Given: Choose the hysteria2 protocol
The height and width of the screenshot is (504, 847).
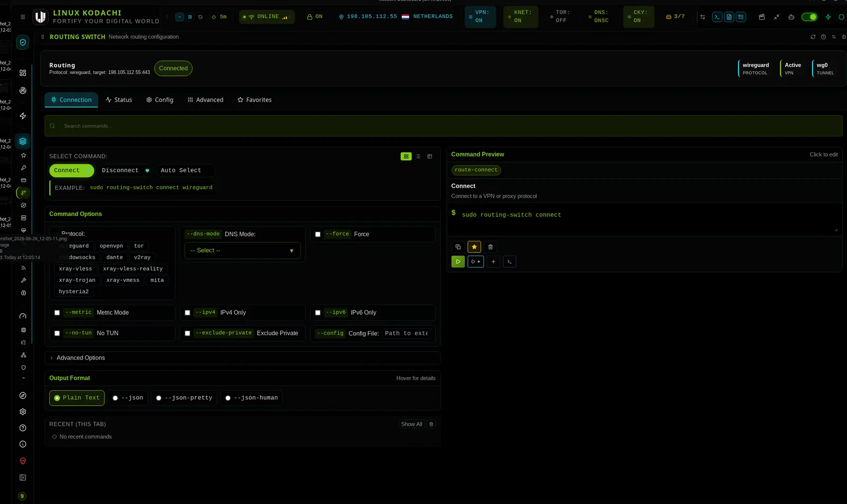Looking at the screenshot, I should [x=74, y=292].
